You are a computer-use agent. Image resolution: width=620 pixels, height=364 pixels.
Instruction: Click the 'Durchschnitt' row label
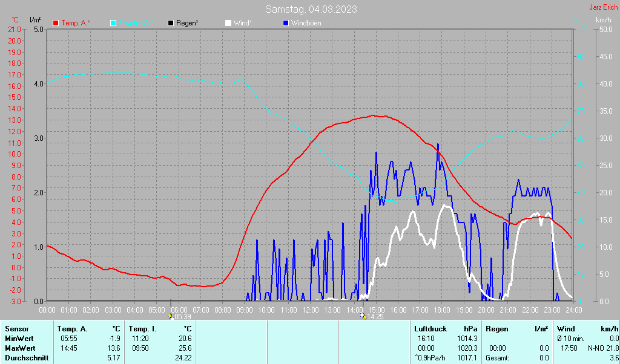27,358
